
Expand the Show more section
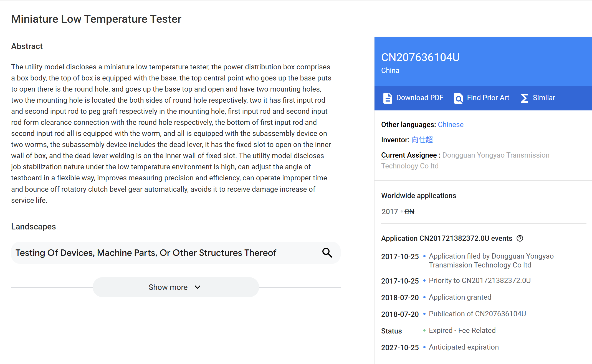(x=168, y=287)
